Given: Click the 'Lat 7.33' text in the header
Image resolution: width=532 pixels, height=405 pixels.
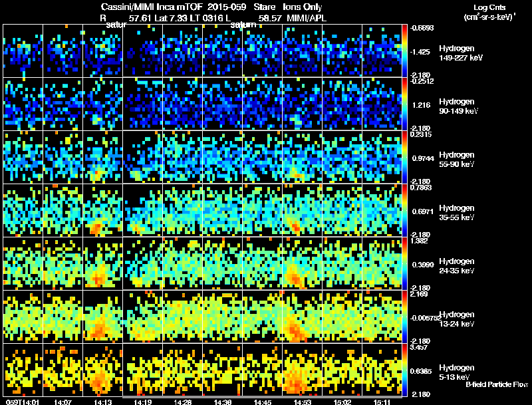Looking at the screenshot, I should click(170, 18).
